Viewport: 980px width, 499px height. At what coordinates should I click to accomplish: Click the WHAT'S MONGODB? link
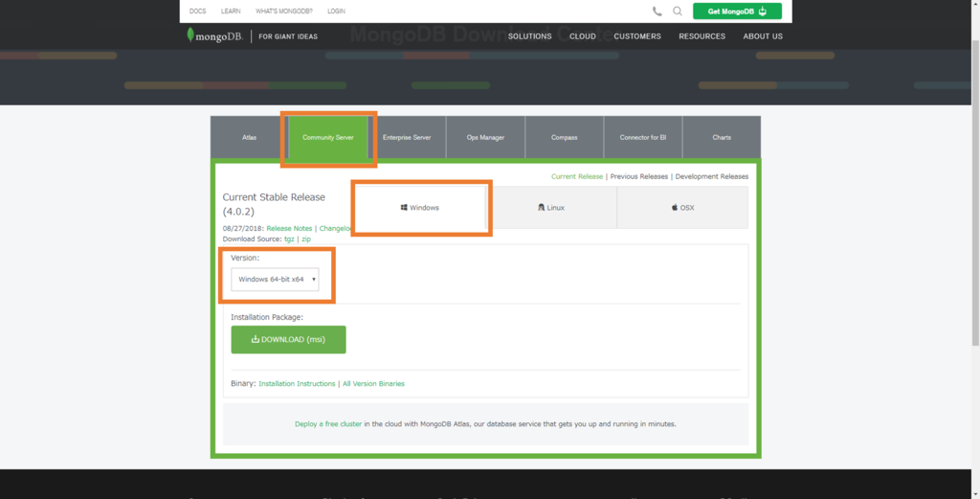[283, 11]
